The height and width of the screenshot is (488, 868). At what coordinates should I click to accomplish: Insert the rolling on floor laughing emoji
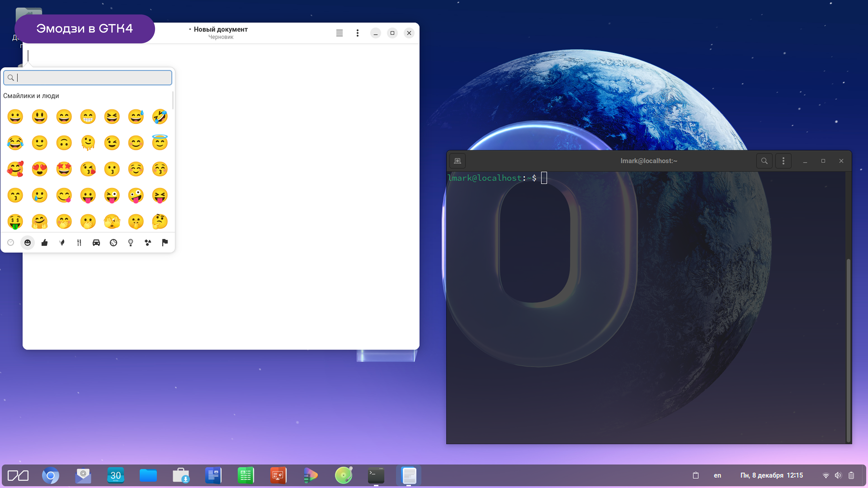pyautogui.click(x=160, y=117)
